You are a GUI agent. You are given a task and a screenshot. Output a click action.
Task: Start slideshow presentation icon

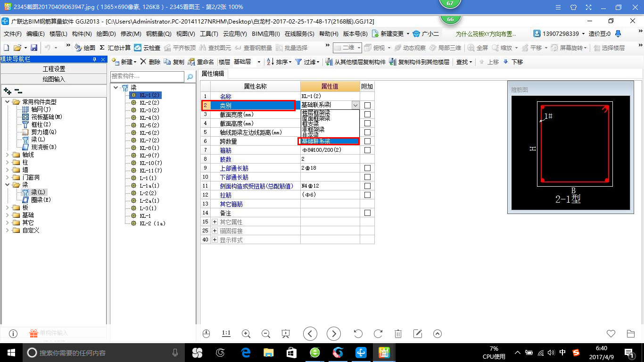285,334
